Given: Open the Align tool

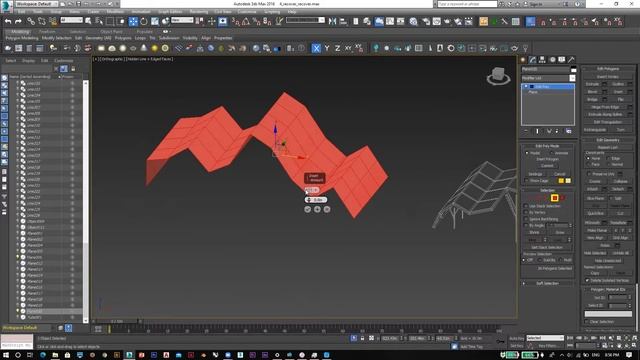Looking at the screenshot, I should pyautogui.click(x=343, y=21).
